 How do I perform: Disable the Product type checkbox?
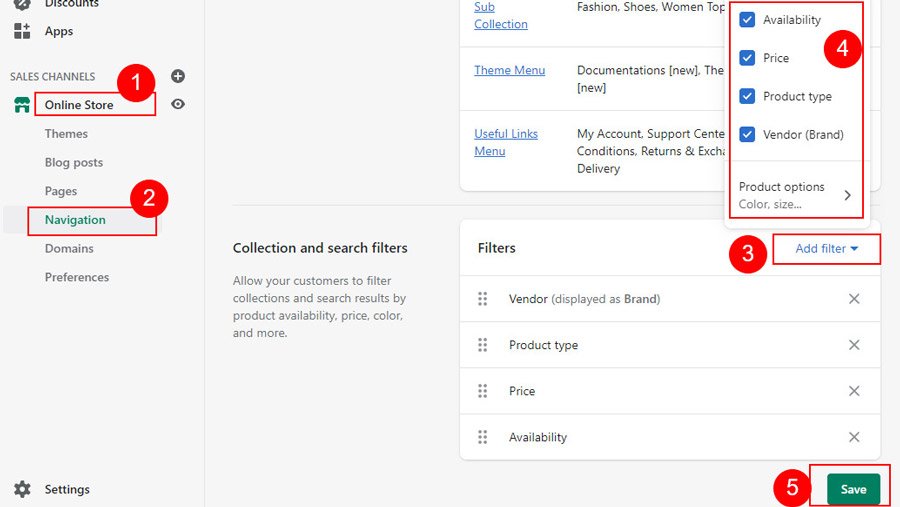click(747, 96)
